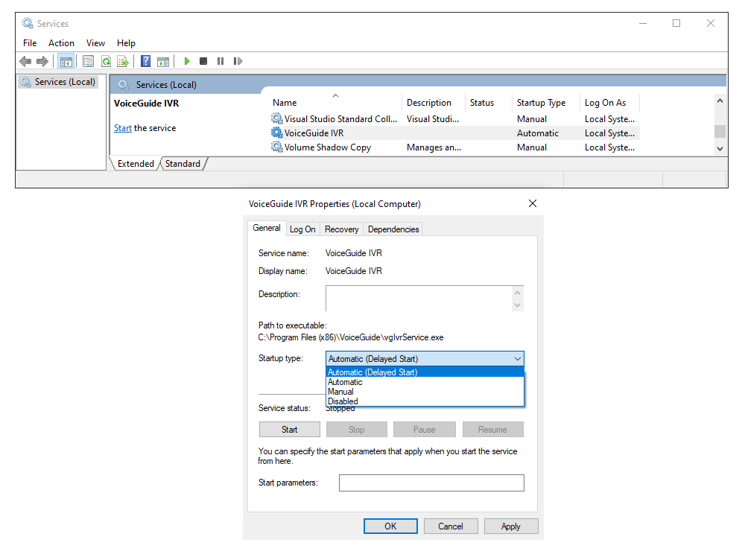Click into the Description text box
The image size is (742, 560).
419,299
